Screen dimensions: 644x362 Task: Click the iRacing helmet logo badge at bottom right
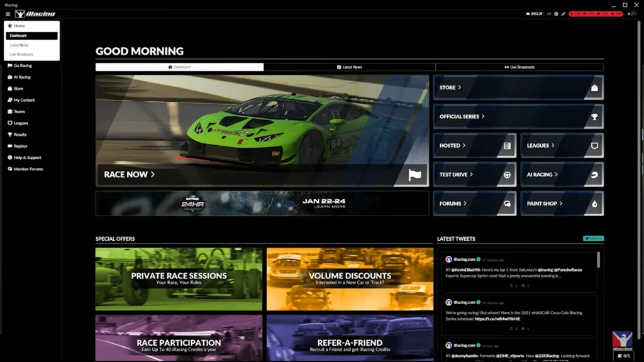622,341
